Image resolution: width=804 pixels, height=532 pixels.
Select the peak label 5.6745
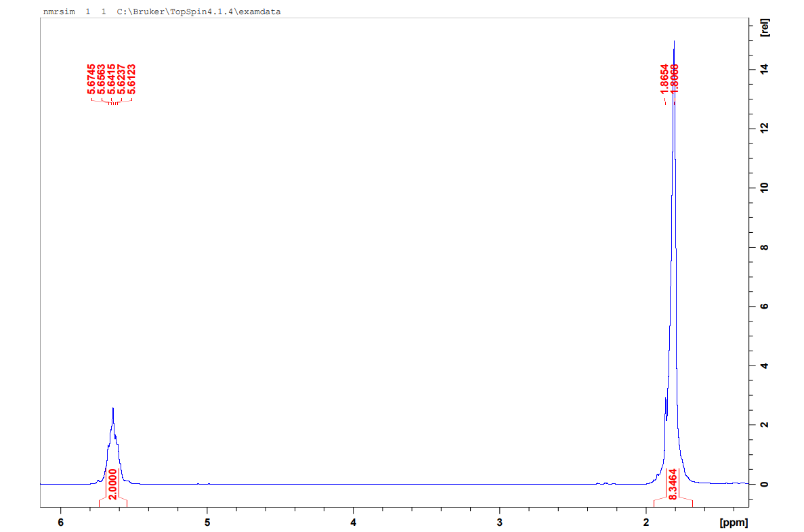pos(91,79)
